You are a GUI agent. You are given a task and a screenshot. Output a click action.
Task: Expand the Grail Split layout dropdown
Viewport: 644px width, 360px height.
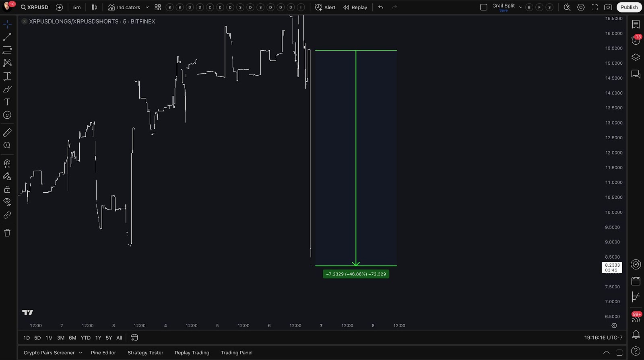point(520,7)
